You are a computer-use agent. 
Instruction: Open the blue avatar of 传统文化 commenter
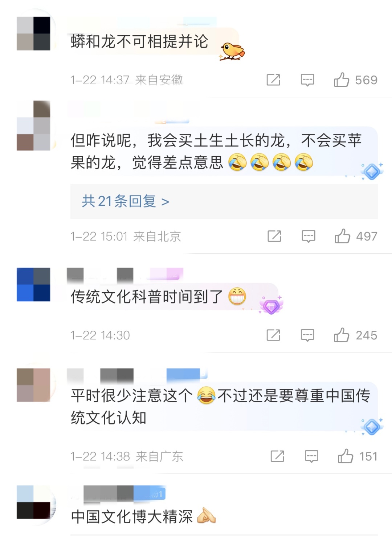pos(33,285)
